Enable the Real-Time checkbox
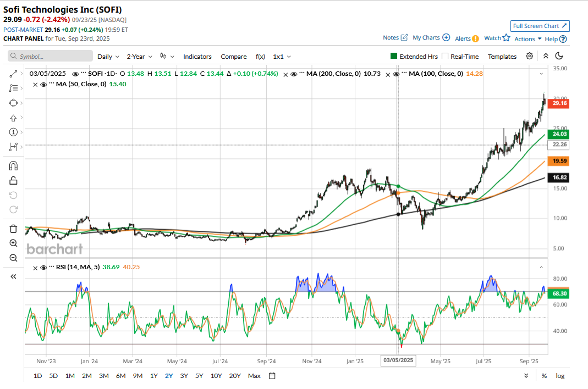Viewport: 588px width, 389px height. (x=446, y=56)
